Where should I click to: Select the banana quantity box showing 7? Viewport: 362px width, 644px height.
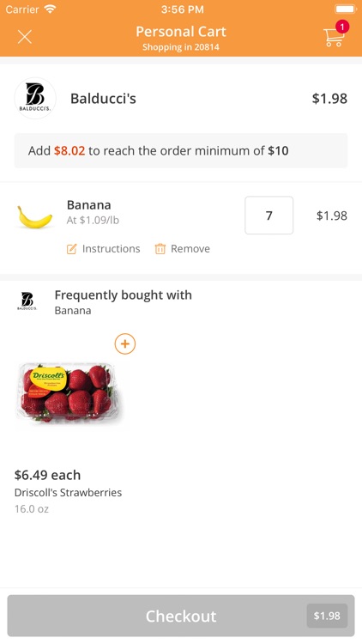268,216
